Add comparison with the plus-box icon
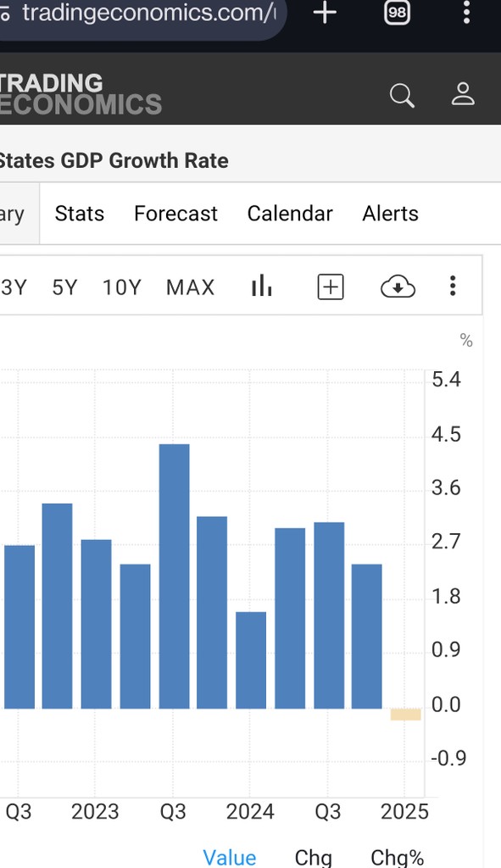 pyautogui.click(x=331, y=287)
